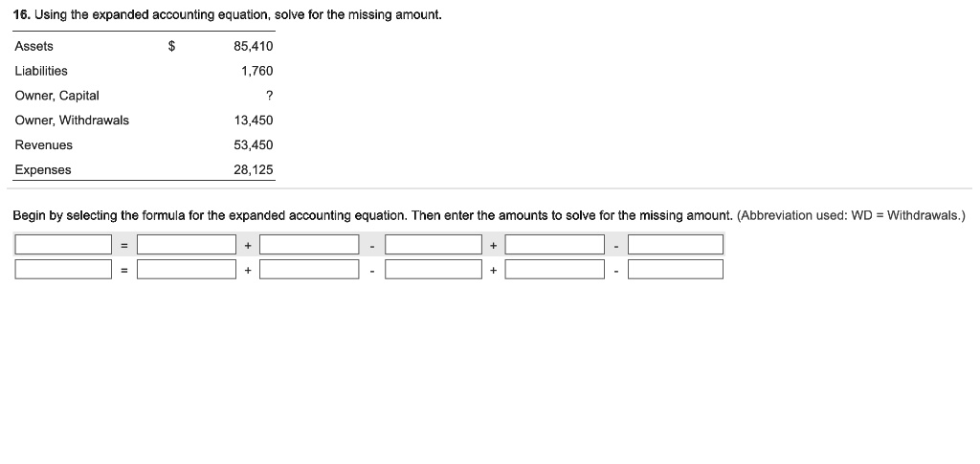
Task: Select formula box left of the top equals sign
Action: (x=63, y=245)
